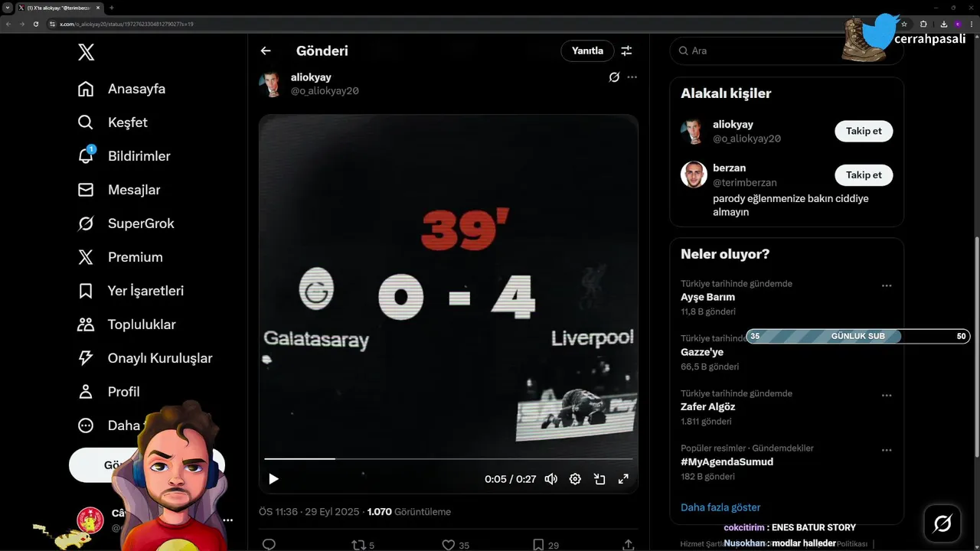
Task: Go back in browser history
Action: click(x=8, y=24)
